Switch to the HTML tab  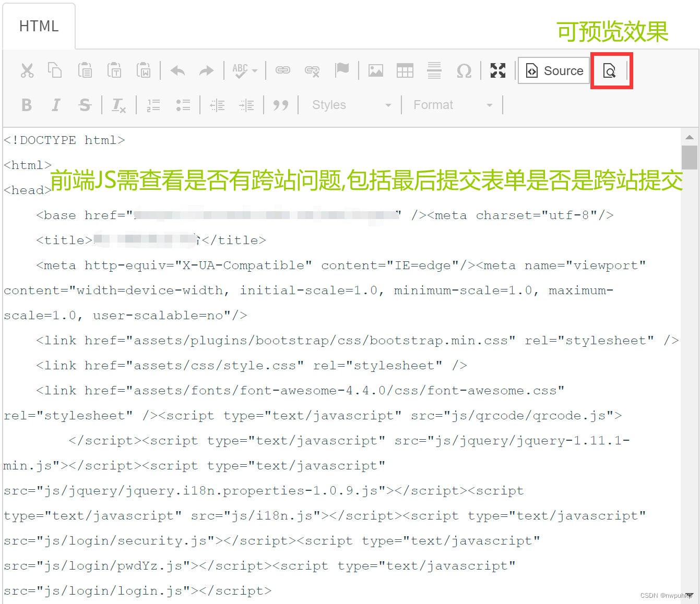pos(39,26)
